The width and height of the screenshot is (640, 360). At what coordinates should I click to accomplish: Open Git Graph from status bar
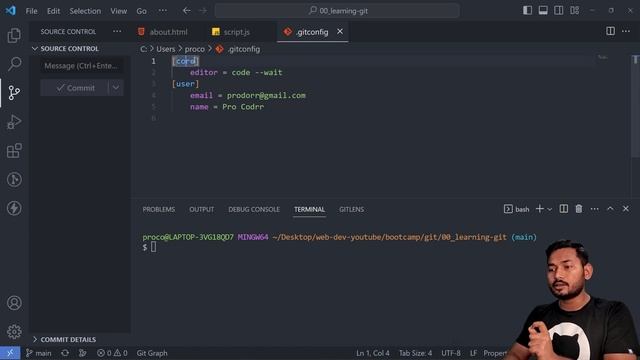tap(152, 353)
